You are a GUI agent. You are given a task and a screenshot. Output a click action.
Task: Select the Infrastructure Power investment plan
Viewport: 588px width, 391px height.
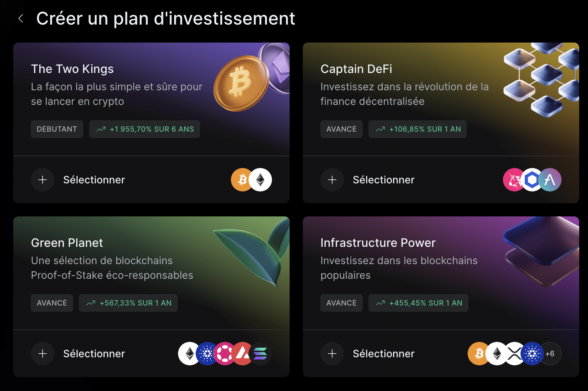(384, 354)
